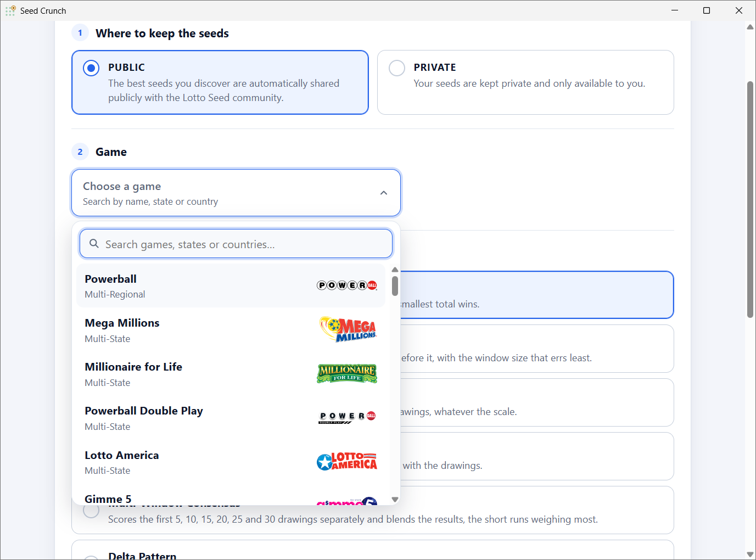Click the search games input field
Screen dimensions: 756x560
coord(236,244)
